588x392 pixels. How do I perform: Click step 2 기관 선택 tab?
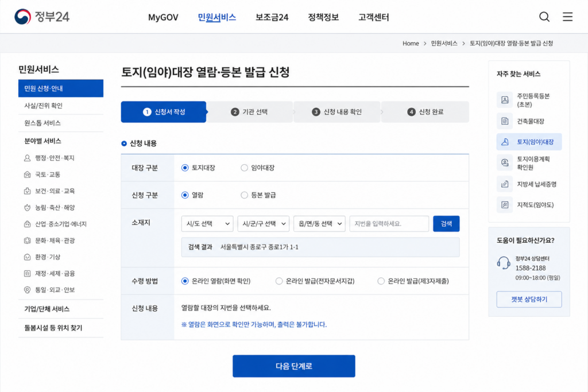click(250, 112)
